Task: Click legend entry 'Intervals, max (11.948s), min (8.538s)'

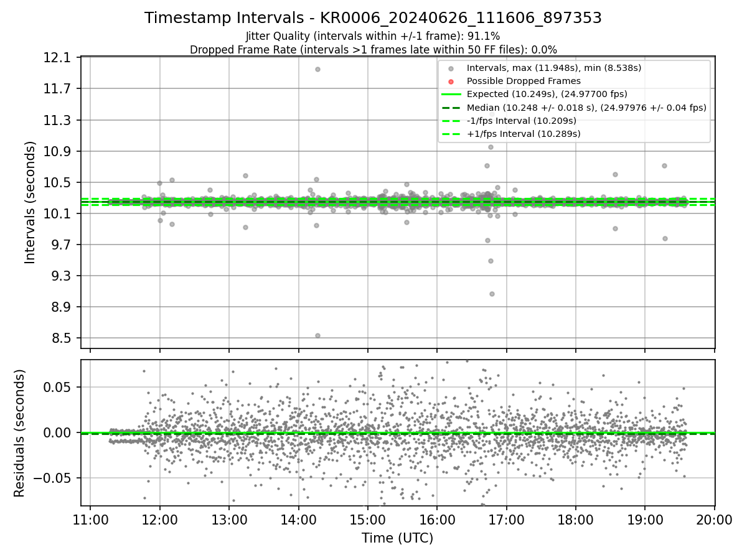Action: (554, 67)
